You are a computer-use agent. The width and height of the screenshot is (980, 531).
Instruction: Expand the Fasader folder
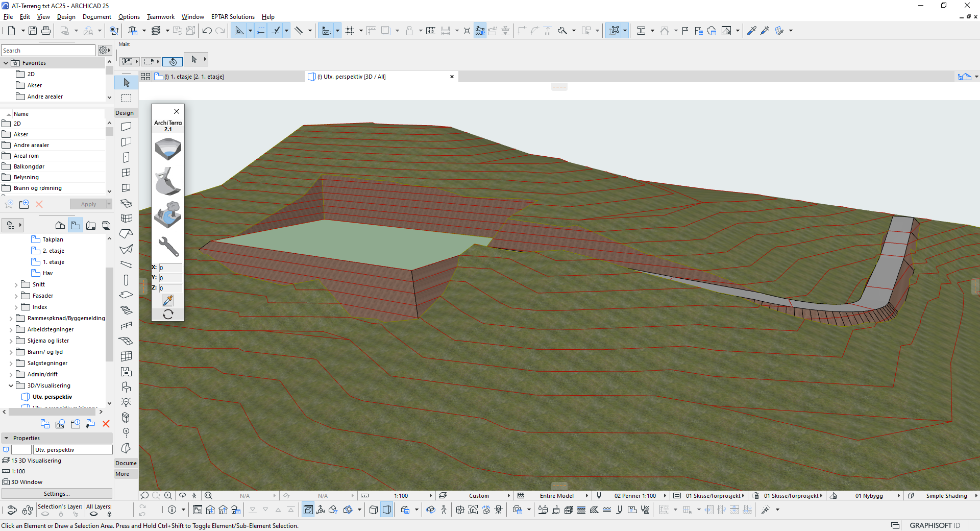coord(16,296)
